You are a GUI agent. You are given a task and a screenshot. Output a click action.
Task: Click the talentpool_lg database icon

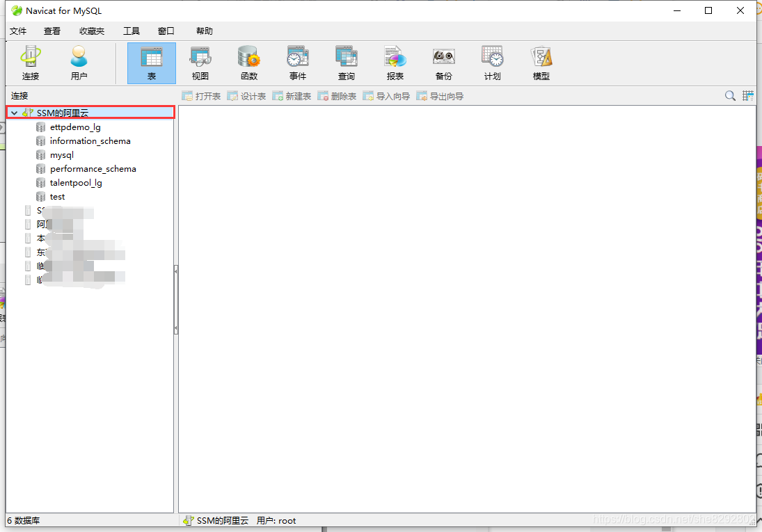(41, 183)
